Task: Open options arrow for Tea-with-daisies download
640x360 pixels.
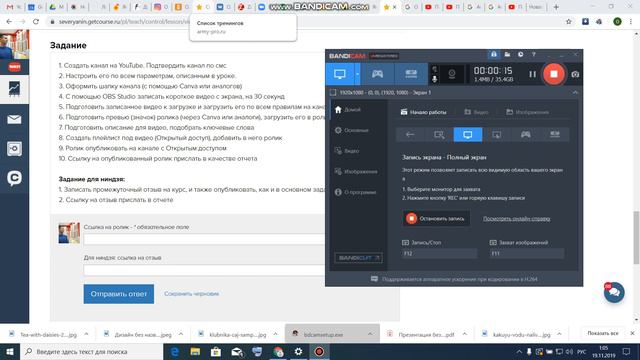Action: click(x=86, y=334)
